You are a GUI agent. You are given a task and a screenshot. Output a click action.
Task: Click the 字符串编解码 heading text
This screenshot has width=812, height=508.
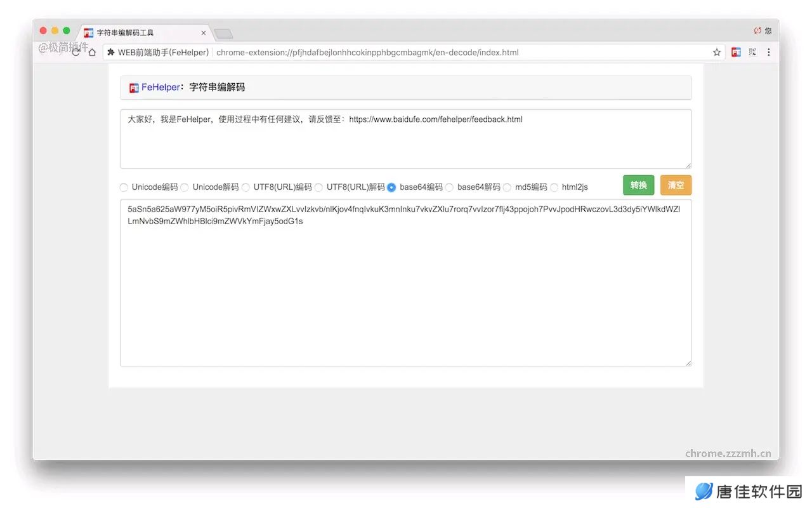click(217, 88)
